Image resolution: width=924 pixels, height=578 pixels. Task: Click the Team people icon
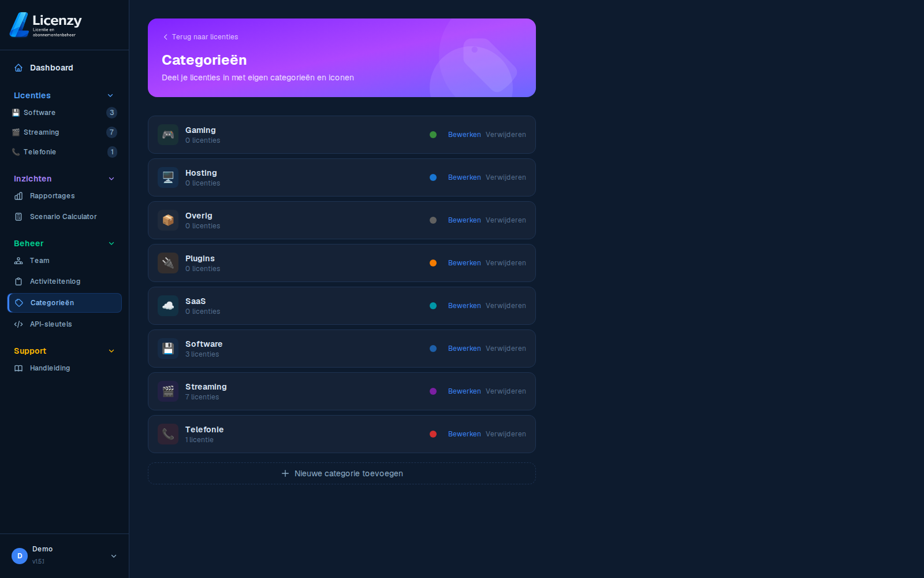[18, 261]
